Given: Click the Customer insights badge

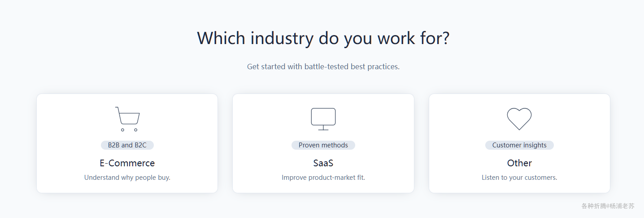Looking at the screenshot, I should (519, 145).
